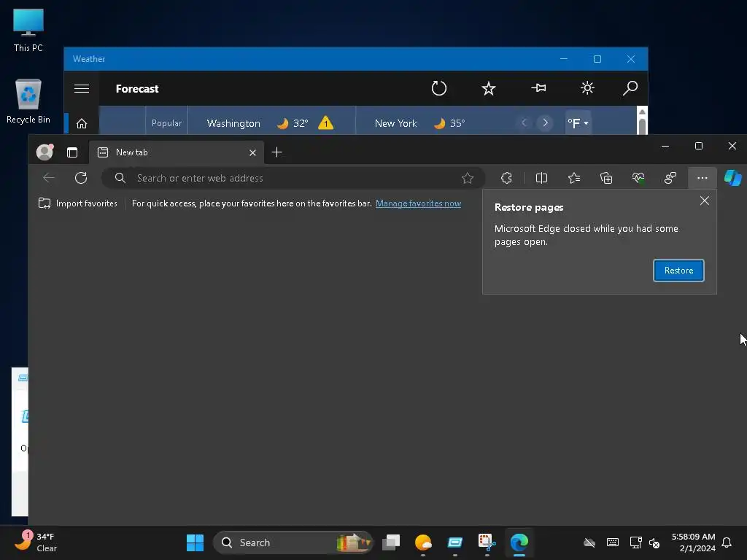Open Microsoft Edge taskbar icon
747x560 pixels.
coord(519,542)
